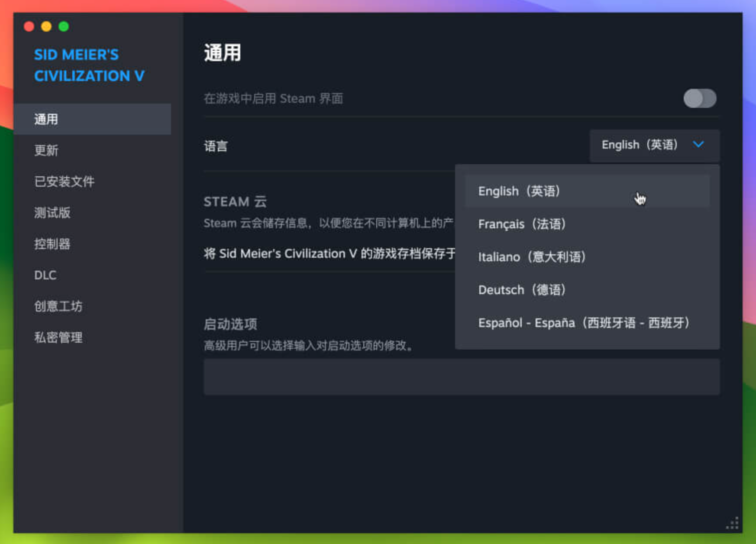Click the blue chevron on the language dropdown
Image resolution: width=756 pixels, height=544 pixels.
(x=698, y=144)
